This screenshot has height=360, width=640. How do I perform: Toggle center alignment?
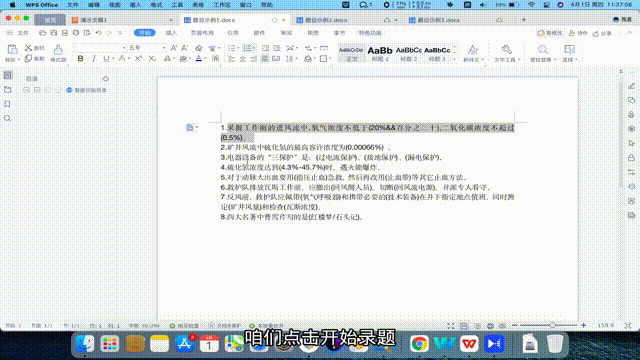coord(243,59)
